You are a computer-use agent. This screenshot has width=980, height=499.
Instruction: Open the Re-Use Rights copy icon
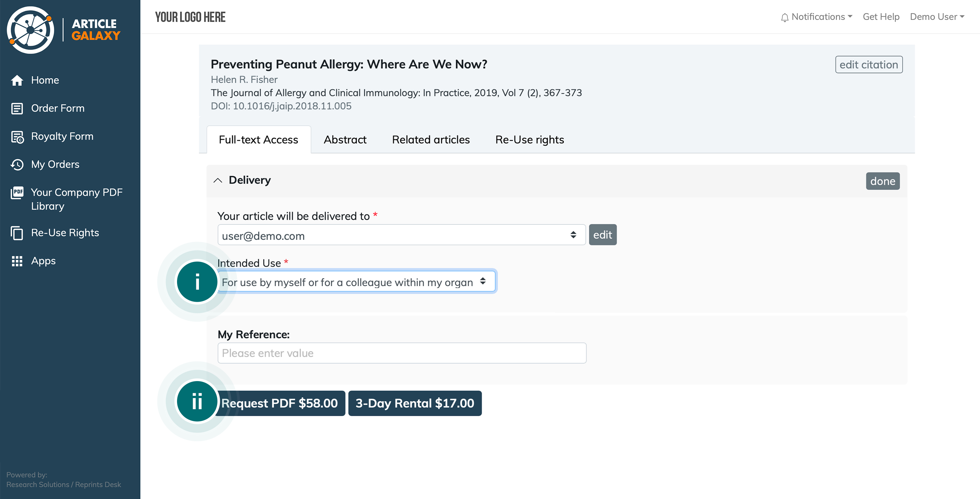17,233
